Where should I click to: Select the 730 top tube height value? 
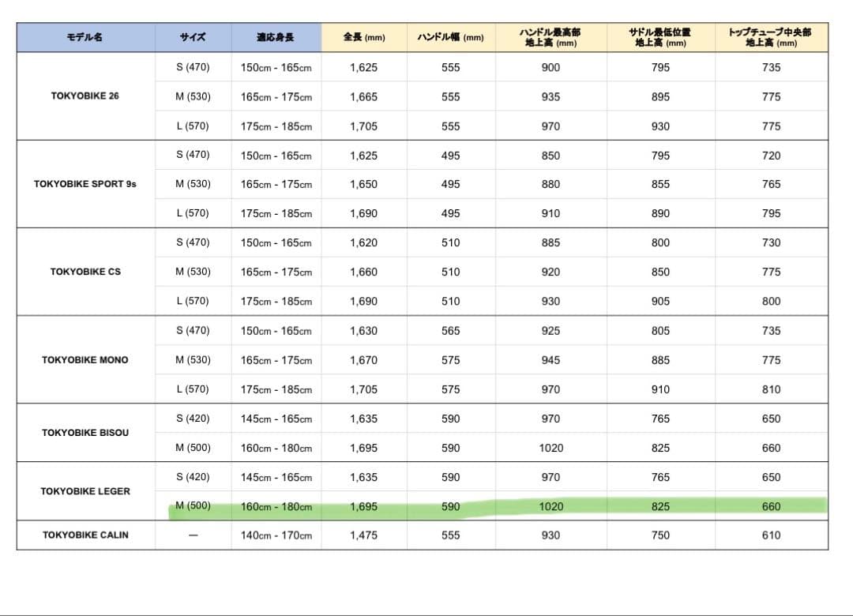(772, 242)
